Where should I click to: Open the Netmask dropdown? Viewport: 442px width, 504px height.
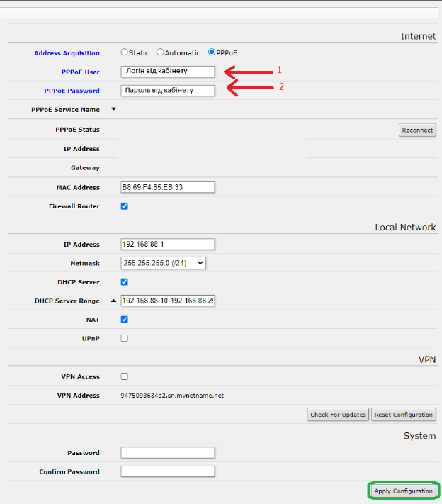[x=163, y=263]
